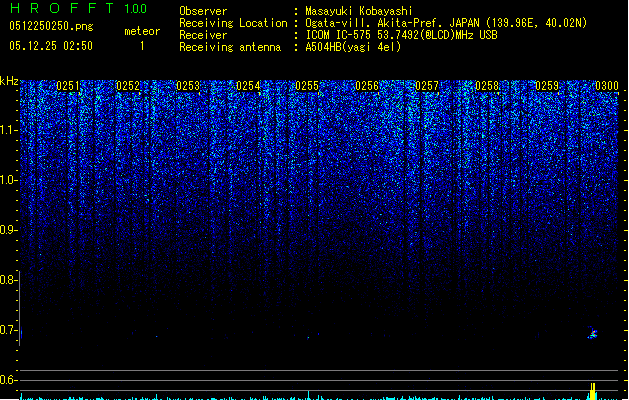The image size is (629, 400).
Task: Click the bright meteor echo near 0300
Action: pyautogui.click(x=592, y=333)
